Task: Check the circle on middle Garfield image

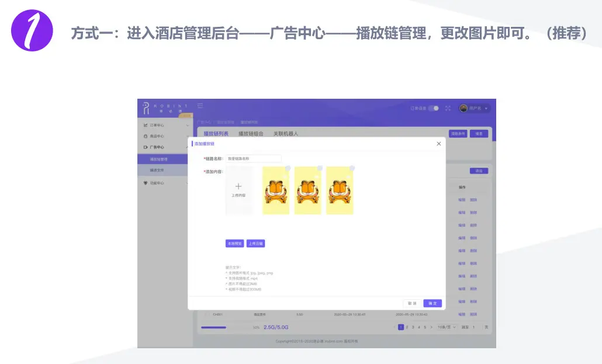Action: coord(320,168)
